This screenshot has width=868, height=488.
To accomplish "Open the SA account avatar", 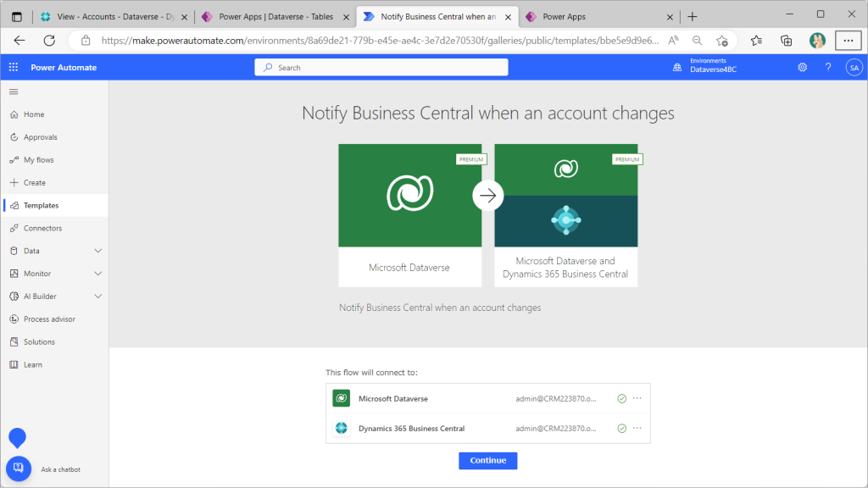I will [x=854, y=68].
